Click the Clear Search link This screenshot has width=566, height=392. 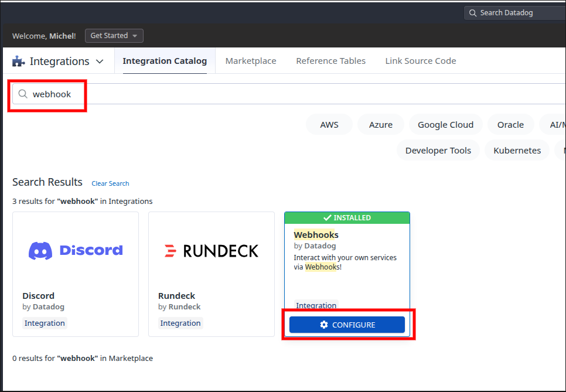click(110, 183)
